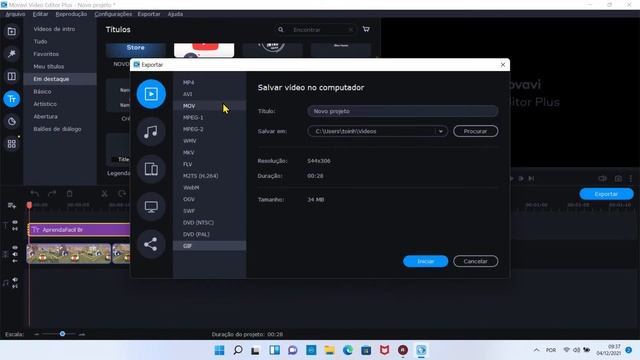This screenshot has width=640, height=360.
Task: Click the Iniciar button
Action: [425, 261]
